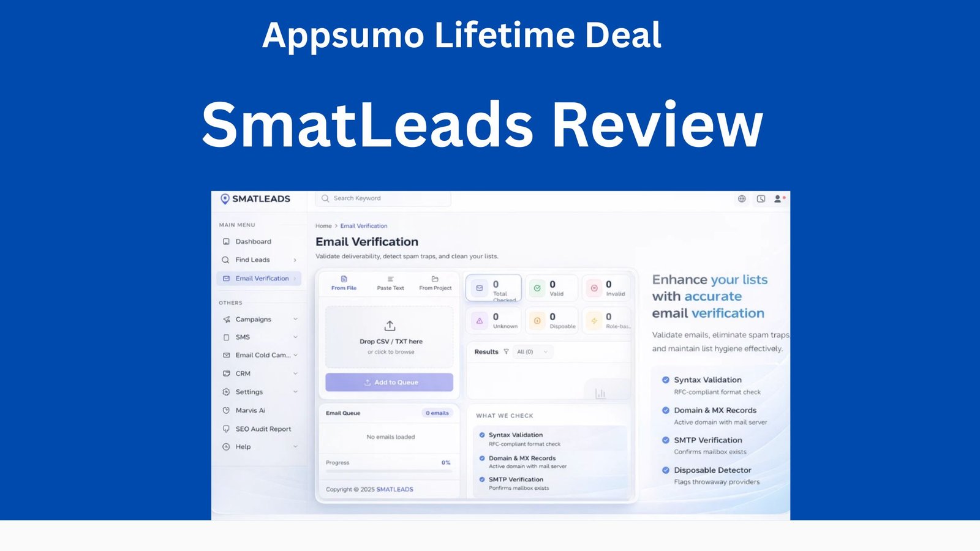980x551 pixels.
Task: Expand the CRM dropdown chevron
Action: click(295, 373)
